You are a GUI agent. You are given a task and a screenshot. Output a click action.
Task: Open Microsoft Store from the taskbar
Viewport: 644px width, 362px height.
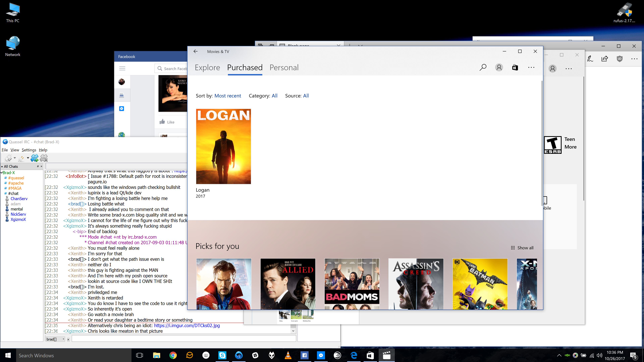point(370,355)
